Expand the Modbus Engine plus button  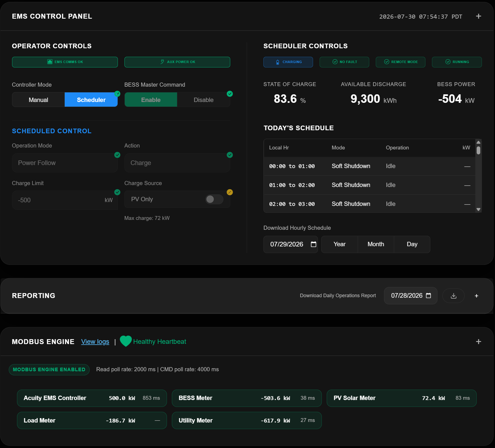pyautogui.click(x=479, y=341)
